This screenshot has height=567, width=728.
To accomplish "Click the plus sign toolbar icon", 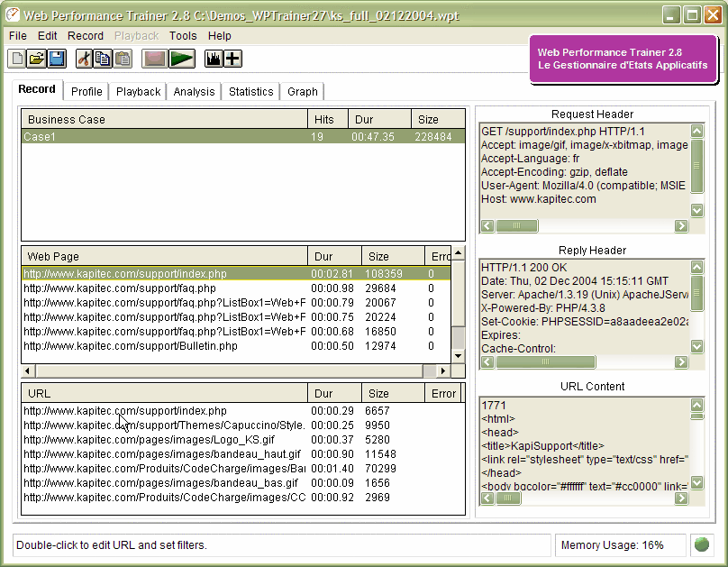I will 232,59.
